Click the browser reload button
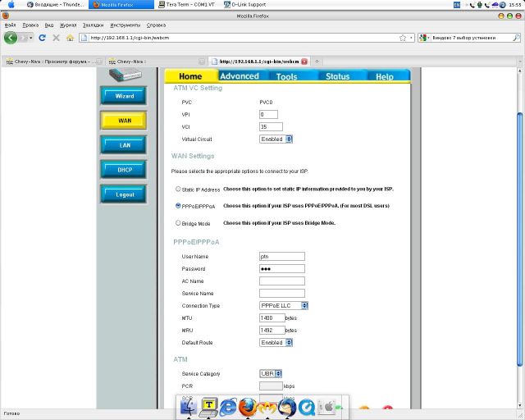The width and height of the screenshot is (525, 420). click(x=42, y=38)
